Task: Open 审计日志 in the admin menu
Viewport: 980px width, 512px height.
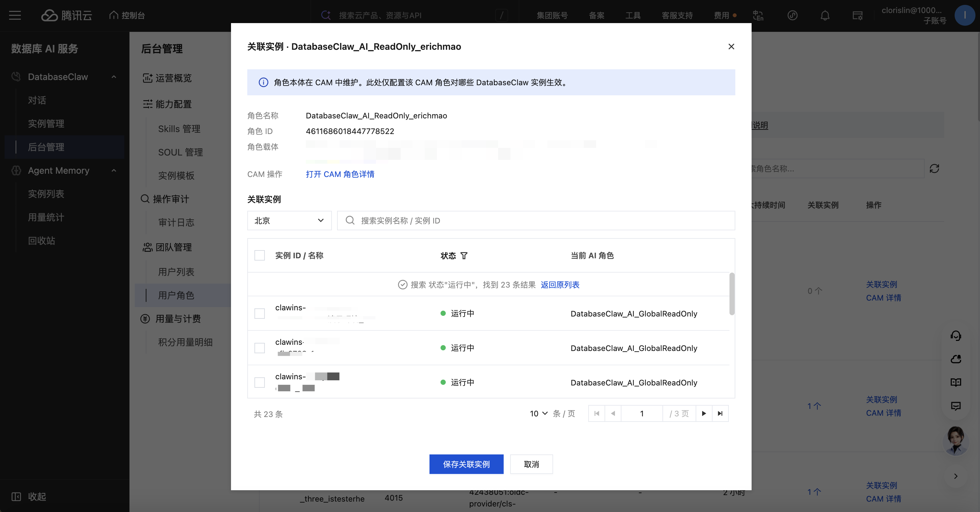Action: 176,222
